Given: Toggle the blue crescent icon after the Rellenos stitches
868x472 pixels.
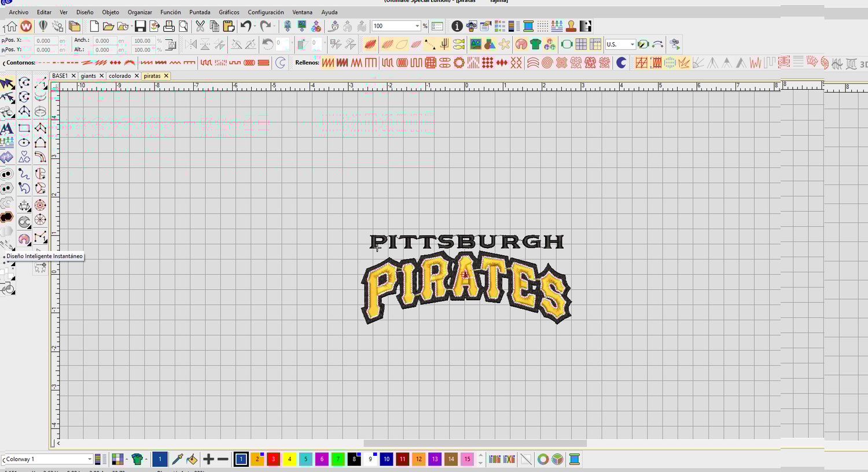Looking at the screenshot, I should click(621, 62).
